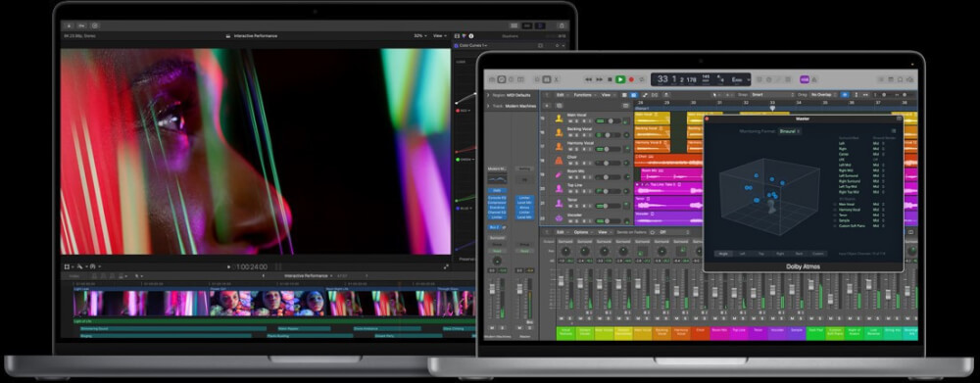Screen dimensions: 980x383
Task: Start playback with Logic's green Play button
Action: [x=620, y=79]
